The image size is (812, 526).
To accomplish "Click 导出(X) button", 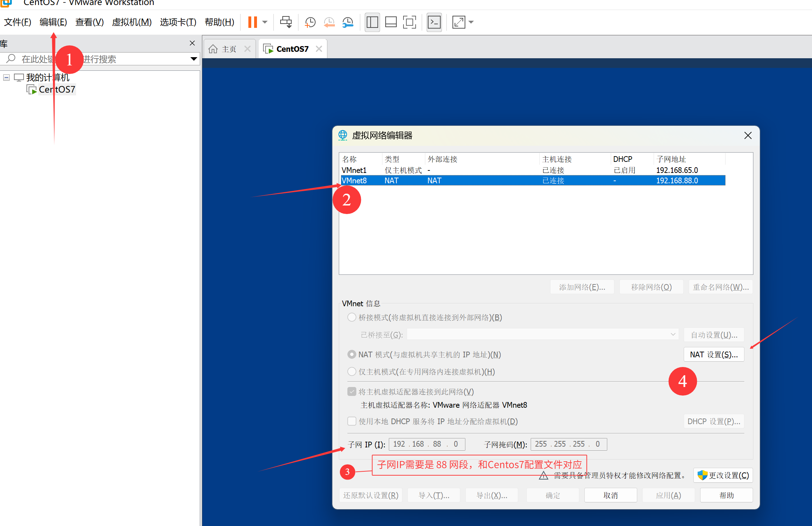I will [492, 495].
